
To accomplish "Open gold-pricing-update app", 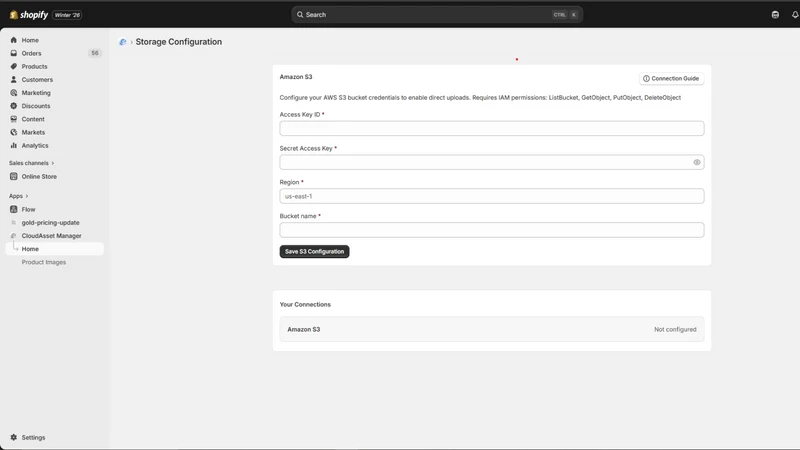I will (x=50, y=222).
